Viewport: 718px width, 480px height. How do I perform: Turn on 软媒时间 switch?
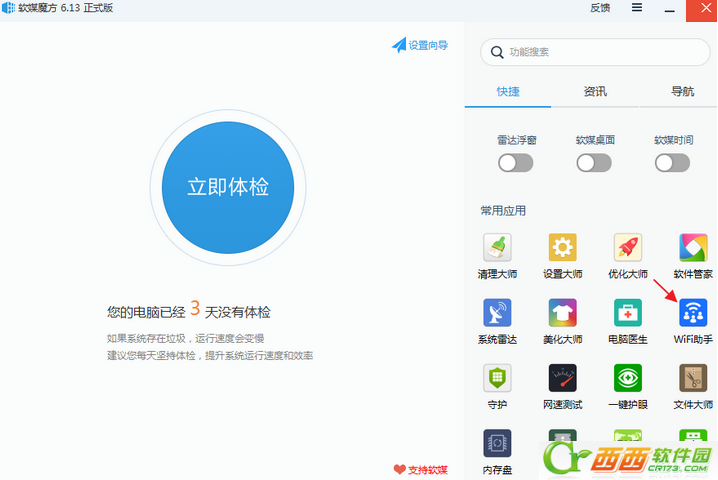pyautogui.click(x=673, y=163)
